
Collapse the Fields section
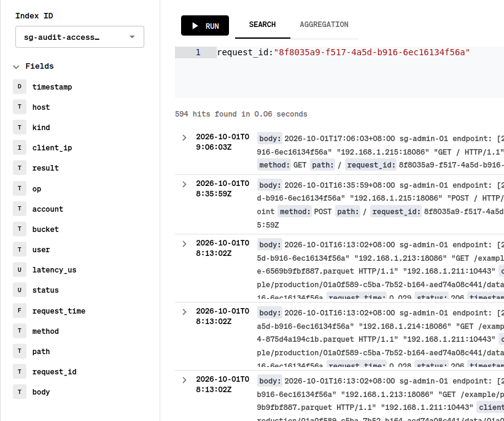(x=16, y=66)
